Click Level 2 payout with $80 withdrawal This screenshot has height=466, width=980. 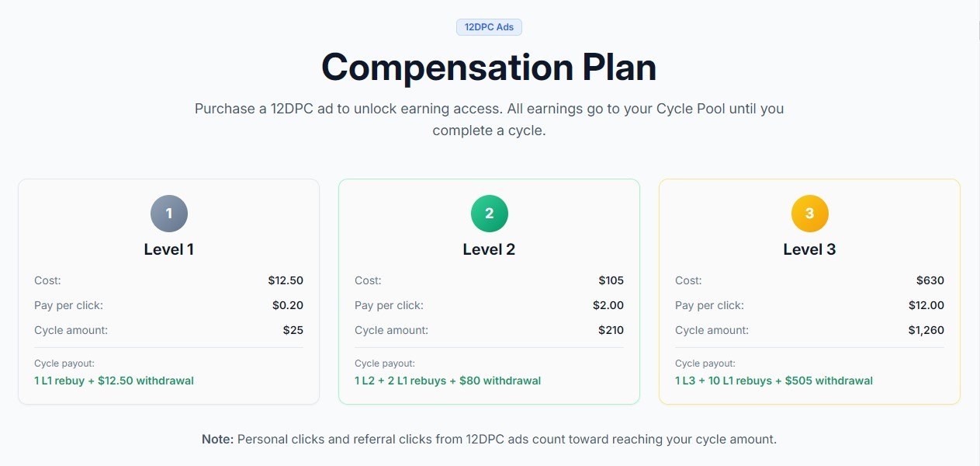pos(448,381)
